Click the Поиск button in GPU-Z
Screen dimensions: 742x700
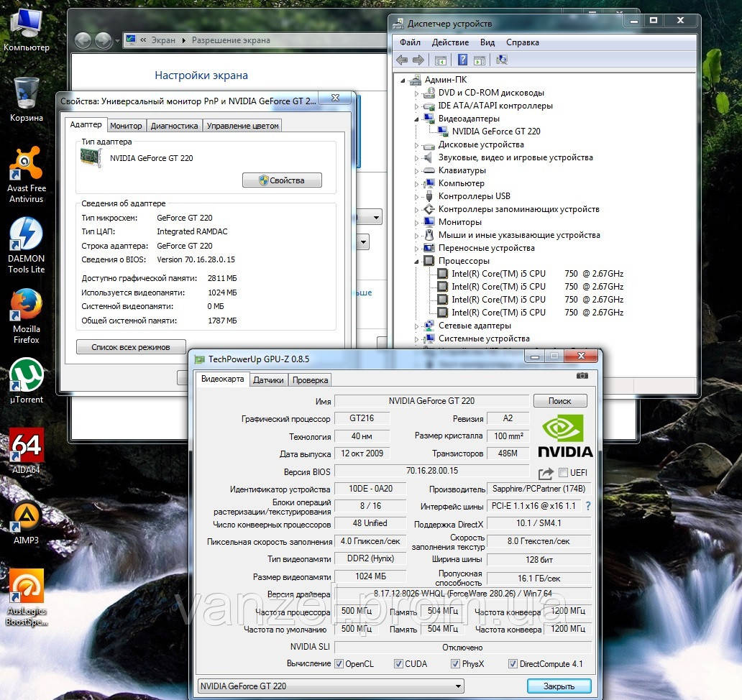click(560, 400)
